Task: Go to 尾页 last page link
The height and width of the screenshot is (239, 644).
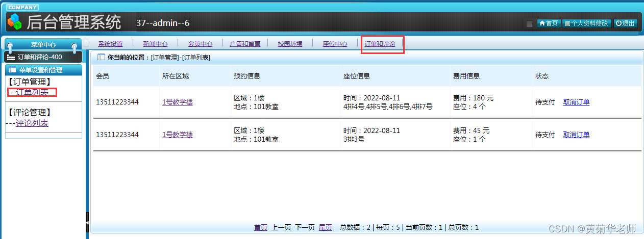Action: tap(326, 227)
